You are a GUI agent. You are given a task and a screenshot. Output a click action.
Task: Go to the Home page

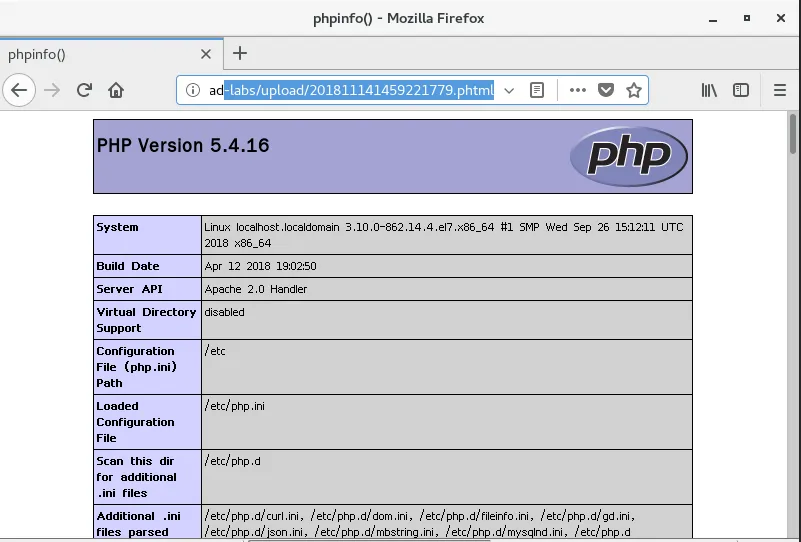pyautogui.click(x=116, y=90)
